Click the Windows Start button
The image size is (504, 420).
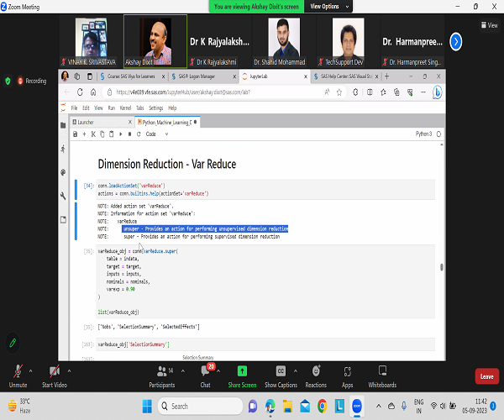147,407
